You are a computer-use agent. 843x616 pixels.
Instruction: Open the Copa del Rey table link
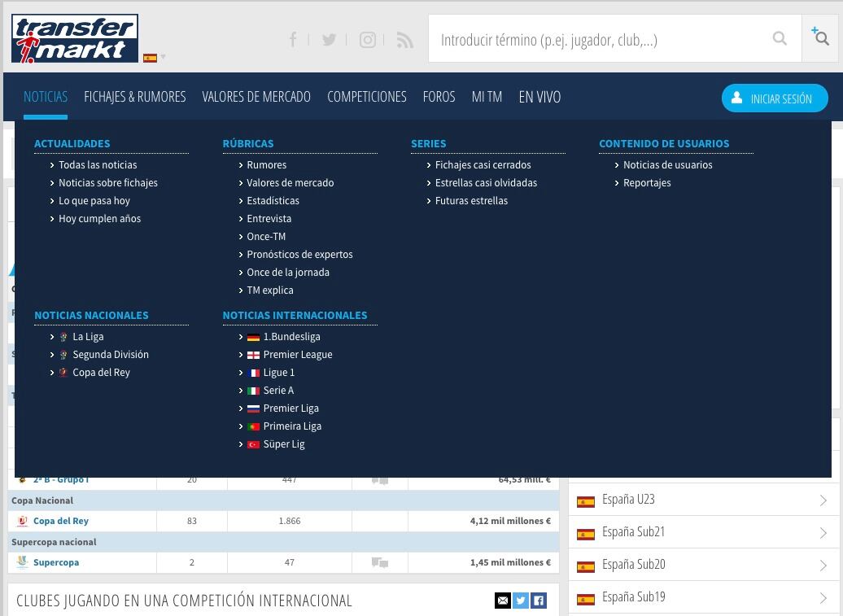point(61,521)
